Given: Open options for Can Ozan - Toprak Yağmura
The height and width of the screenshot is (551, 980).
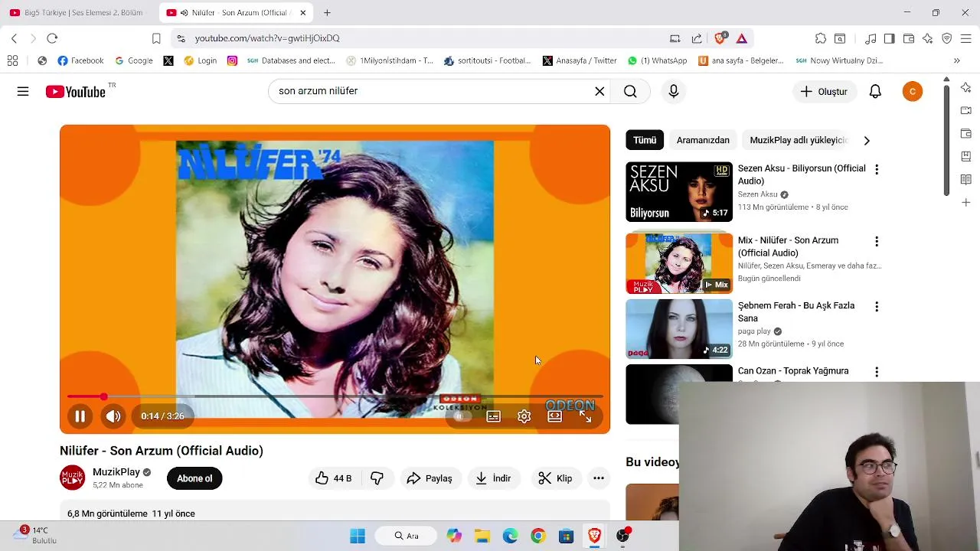Looking at the screenshot, I should 877,372.
